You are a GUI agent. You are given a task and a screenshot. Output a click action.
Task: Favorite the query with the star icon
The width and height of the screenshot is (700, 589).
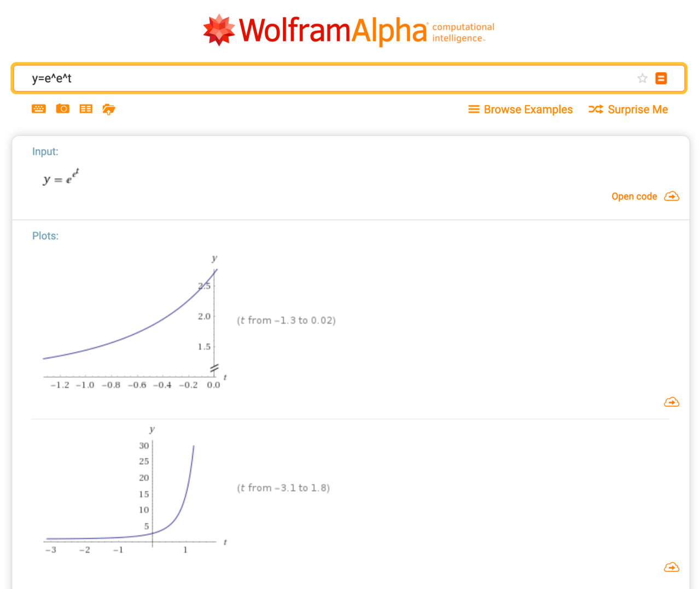tap(643, 78)
